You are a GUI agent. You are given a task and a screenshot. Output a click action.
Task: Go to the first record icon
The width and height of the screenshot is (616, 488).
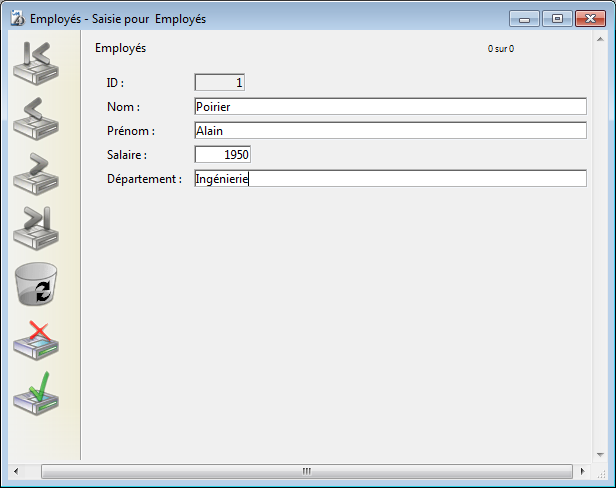pos(36,62)
